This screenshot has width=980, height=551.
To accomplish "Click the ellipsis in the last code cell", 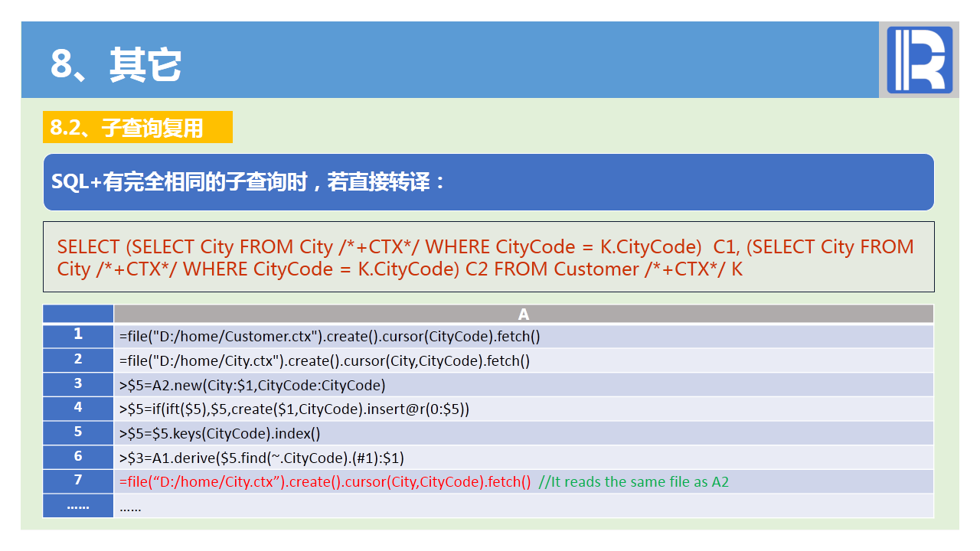I will [x=130, y=507].
